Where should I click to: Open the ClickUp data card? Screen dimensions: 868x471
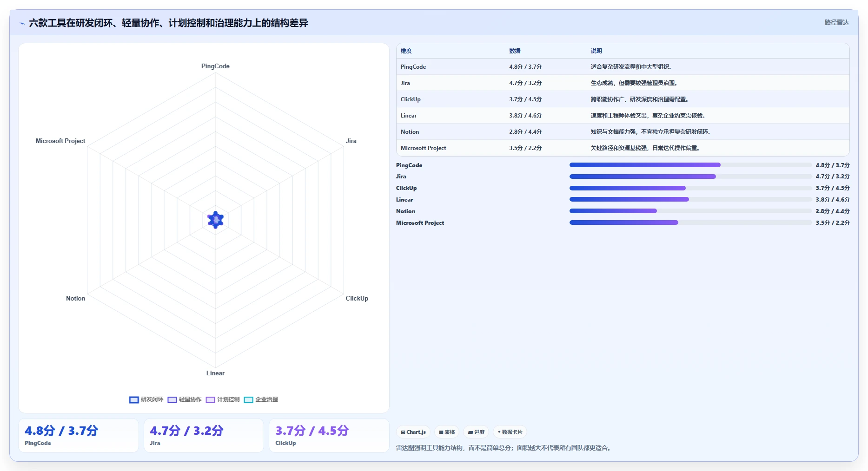[x=329, y=435]
